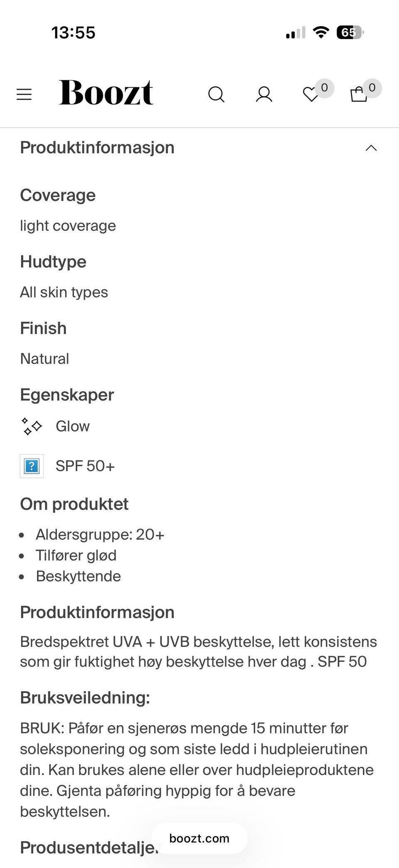Open the user account icon
The image size is (399, 868).
point(264,94)
